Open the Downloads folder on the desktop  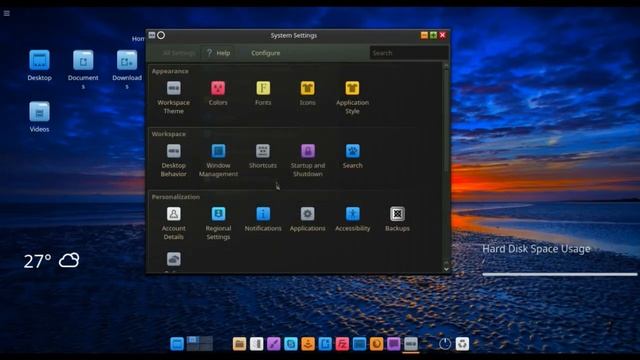[x=127, y=69]
